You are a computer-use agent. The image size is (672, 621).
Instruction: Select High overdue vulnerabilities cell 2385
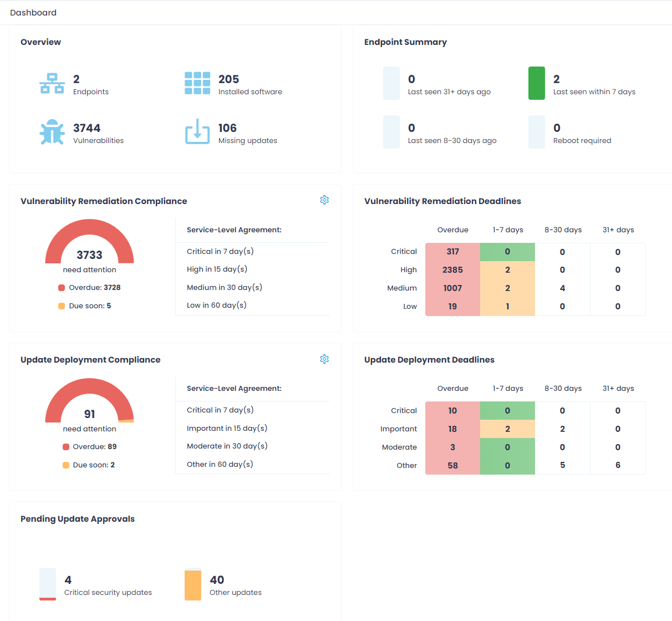452,270
